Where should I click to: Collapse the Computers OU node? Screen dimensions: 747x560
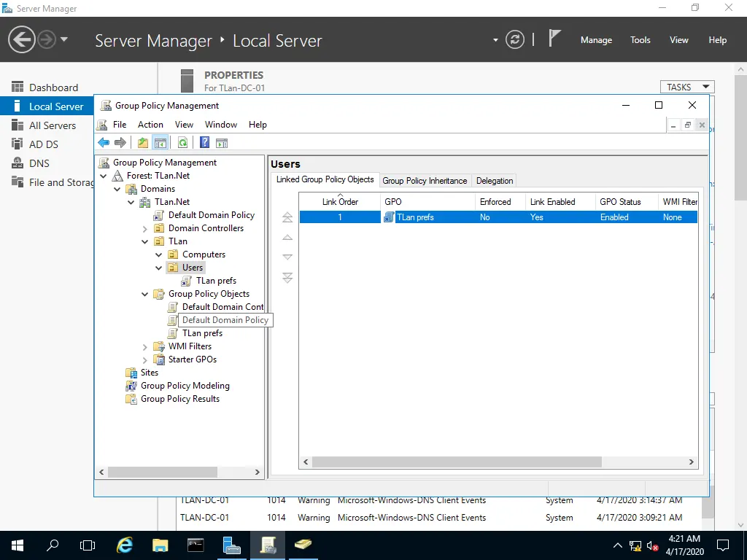(158, 254)
